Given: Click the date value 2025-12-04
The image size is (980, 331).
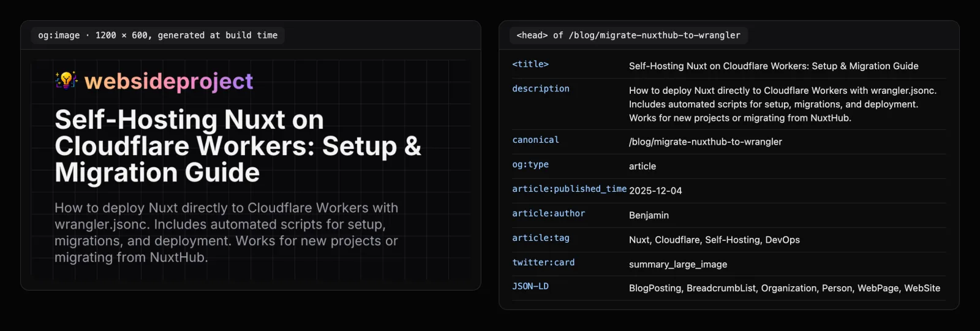Looking at the screenshot, I should coord(655,191).
